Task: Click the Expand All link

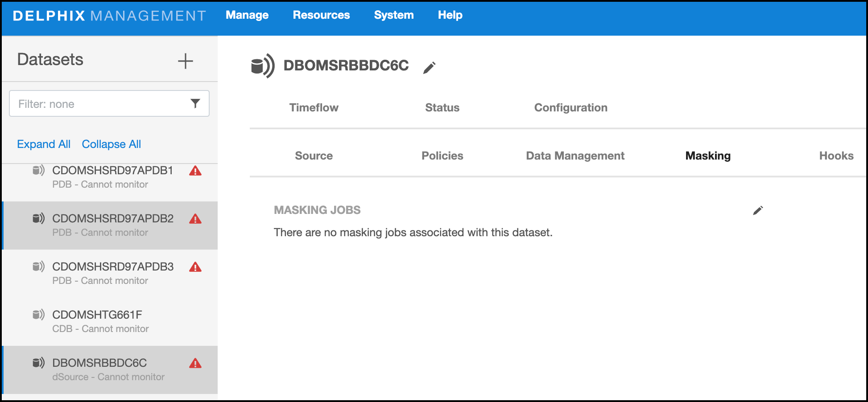Action: pyautogui.click(x=44, y=144)
